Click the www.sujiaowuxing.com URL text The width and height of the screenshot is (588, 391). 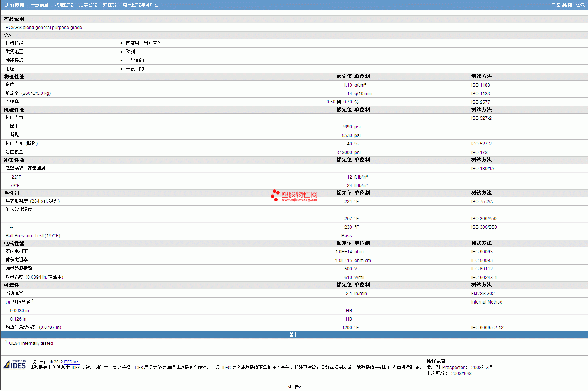click(x=299, y=200)
